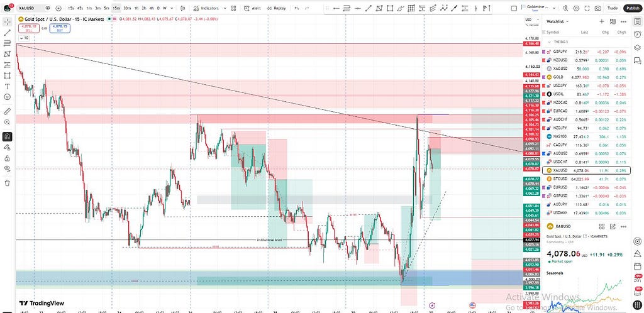Image resolution: width=644 pixels, height=313 pixels.
Task: Add a symbol to the watchlist
Action: pos(602,21)
